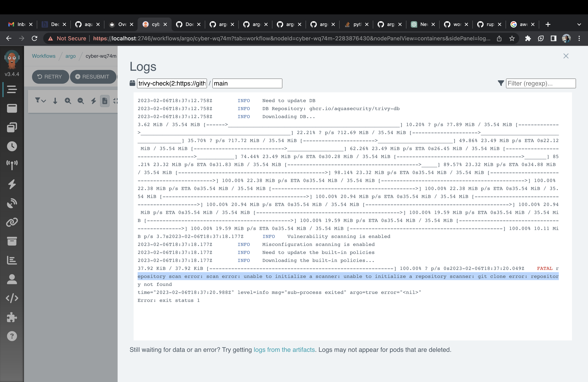The height and width of the screenshot is (382, 588).
Task: Open Event Flow antenna icon in sidebar
Action: click(12, 165)
